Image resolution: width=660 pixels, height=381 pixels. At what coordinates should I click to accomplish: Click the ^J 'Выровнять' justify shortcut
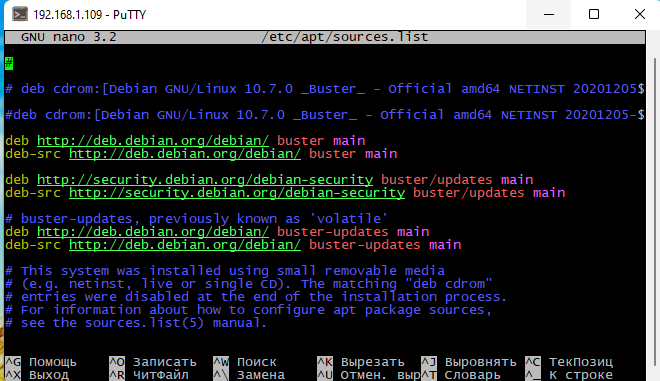click(469, 362)
